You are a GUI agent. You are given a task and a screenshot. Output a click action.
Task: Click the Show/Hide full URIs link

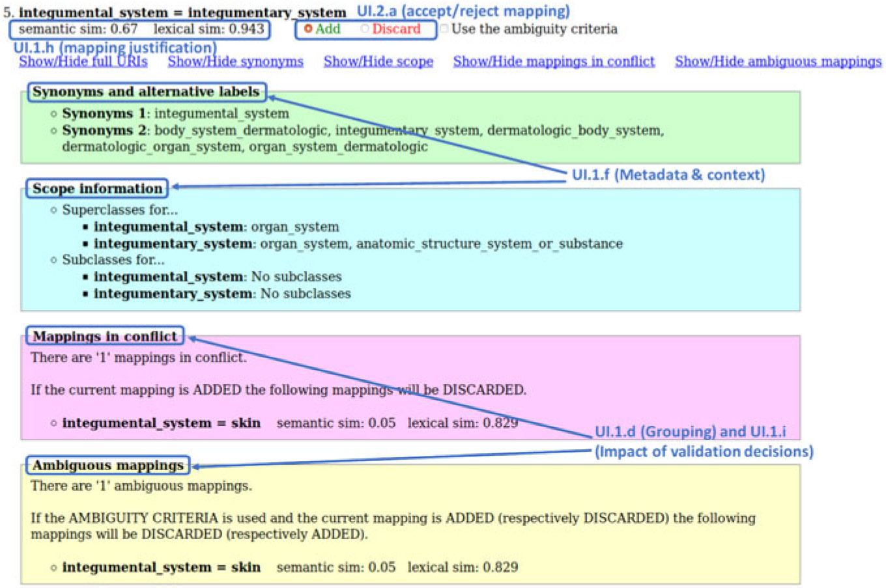pyautogui.click(x=83, y=61)
